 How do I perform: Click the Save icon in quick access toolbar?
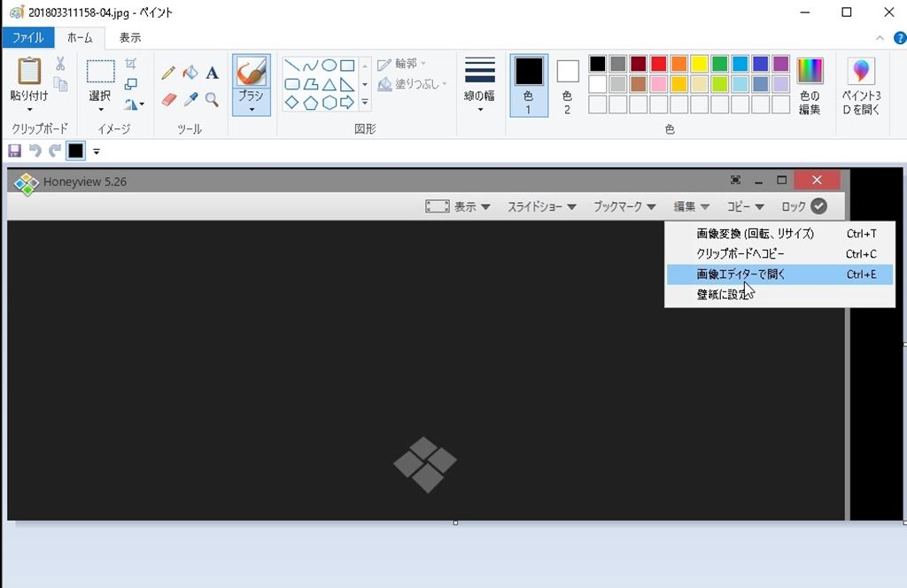pos(14,151)
